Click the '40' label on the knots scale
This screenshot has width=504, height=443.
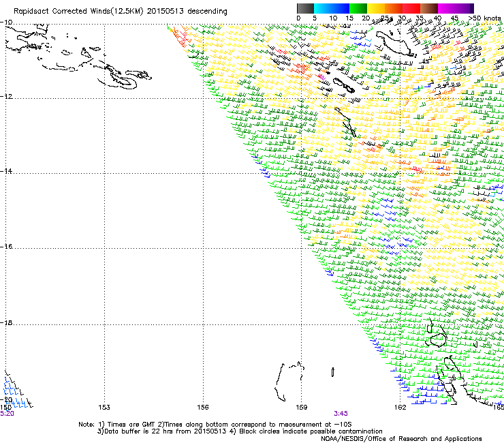click(x=437, y=18)
